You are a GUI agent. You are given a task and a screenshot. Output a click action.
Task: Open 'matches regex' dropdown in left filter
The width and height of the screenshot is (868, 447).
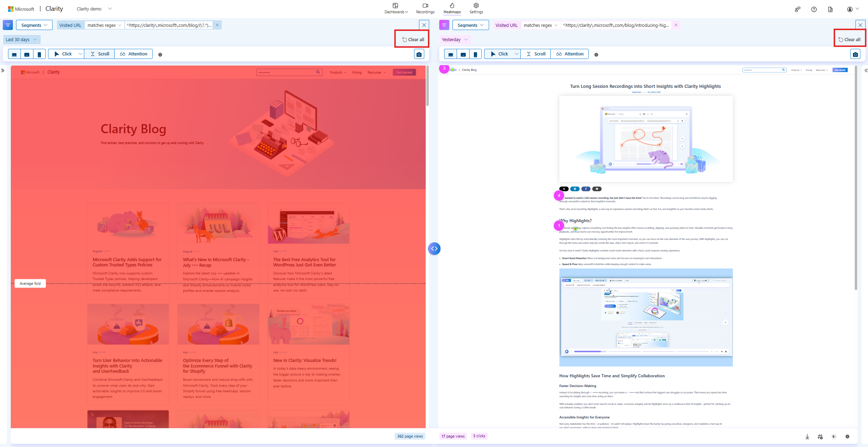pos(104,25)
